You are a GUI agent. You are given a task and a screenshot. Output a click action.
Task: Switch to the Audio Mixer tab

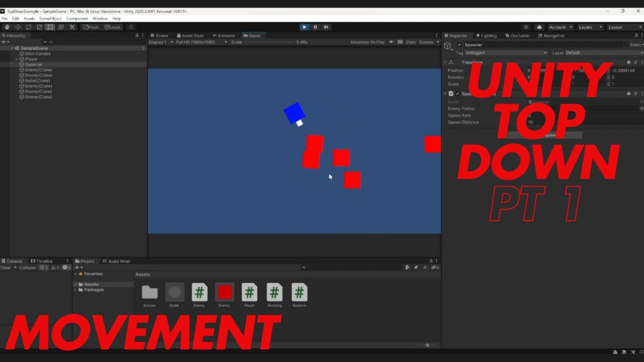(x=117, y=261)
